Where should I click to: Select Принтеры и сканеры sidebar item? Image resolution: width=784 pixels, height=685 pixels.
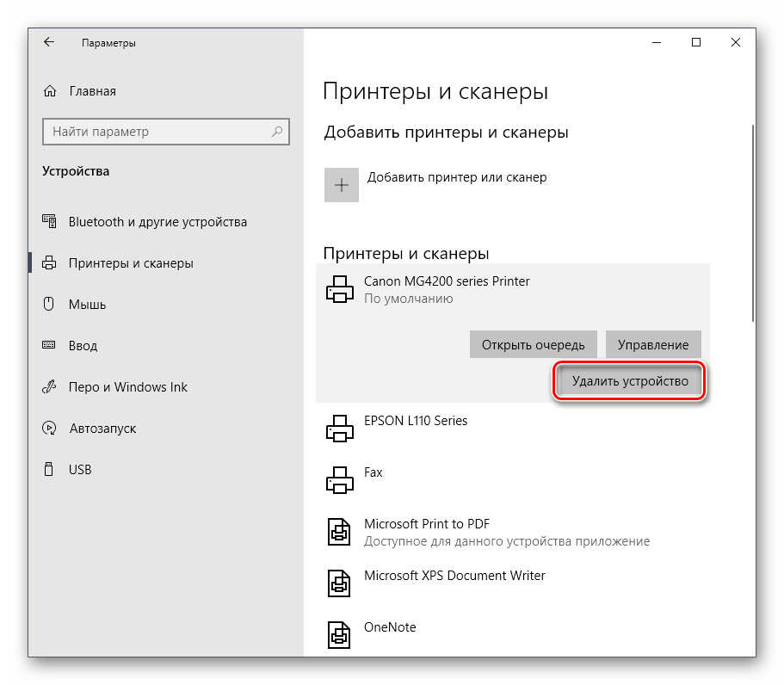click(131, 263)
